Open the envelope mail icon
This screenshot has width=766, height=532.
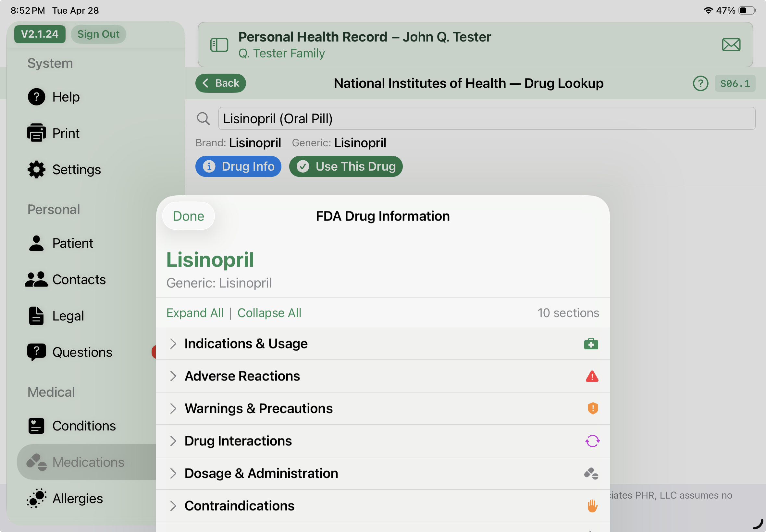point(731,45)
